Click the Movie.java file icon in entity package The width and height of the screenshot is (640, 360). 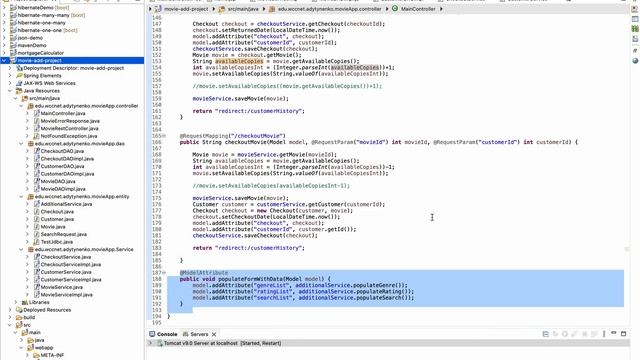pyautogui.click(x=36, y=227)
